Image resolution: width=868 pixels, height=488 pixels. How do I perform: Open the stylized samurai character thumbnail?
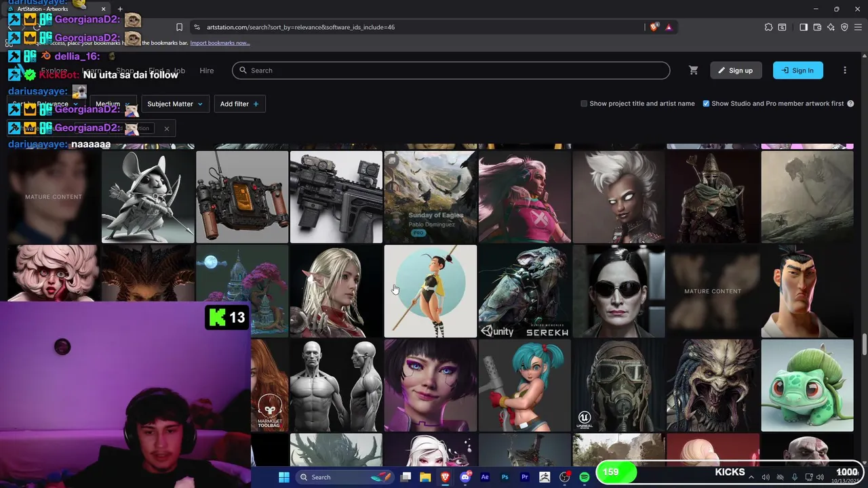[x=808, y=291]
